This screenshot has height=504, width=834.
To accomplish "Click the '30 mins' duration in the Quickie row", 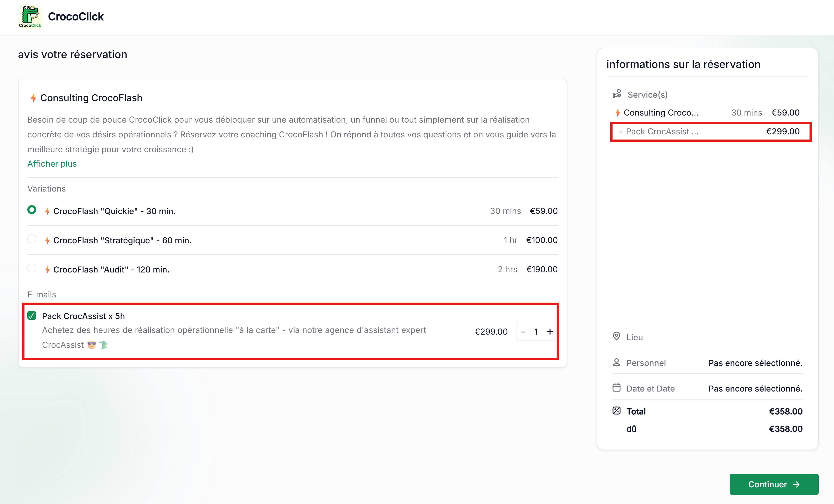I will click(505, 211).
